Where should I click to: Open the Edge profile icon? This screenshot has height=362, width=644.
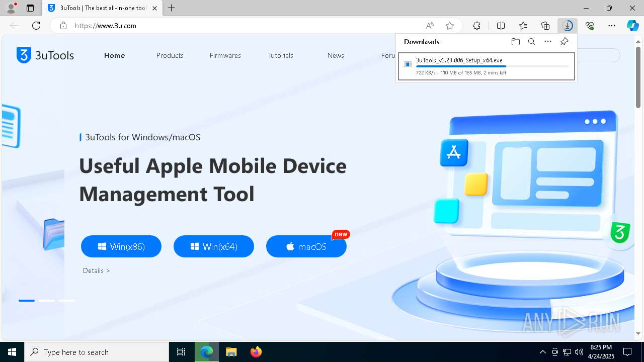[x=11, y=8]
